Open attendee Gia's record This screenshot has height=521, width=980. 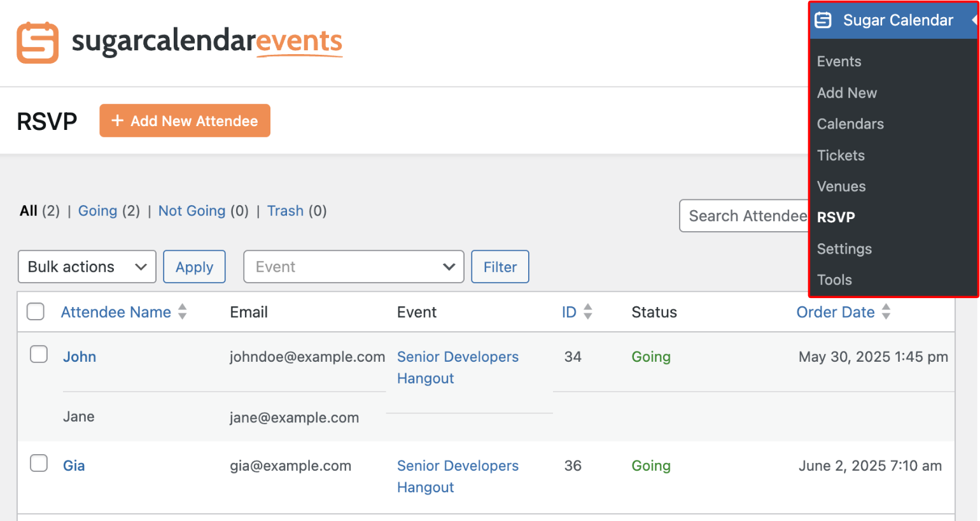tap(74, 466)
